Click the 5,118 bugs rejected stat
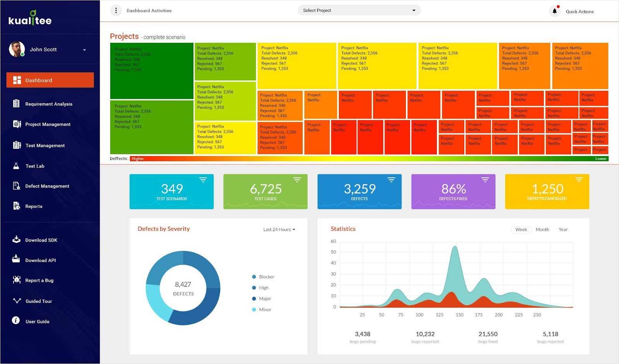Image resolution: width=619 pixels, height=364 pixels. 550,337
